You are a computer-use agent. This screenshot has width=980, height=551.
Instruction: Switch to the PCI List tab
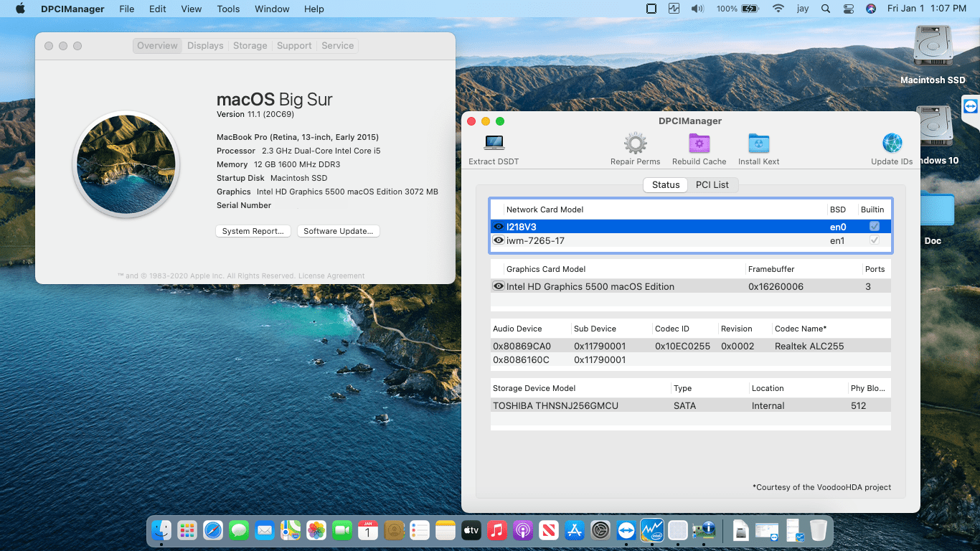(x=712, y=184)
